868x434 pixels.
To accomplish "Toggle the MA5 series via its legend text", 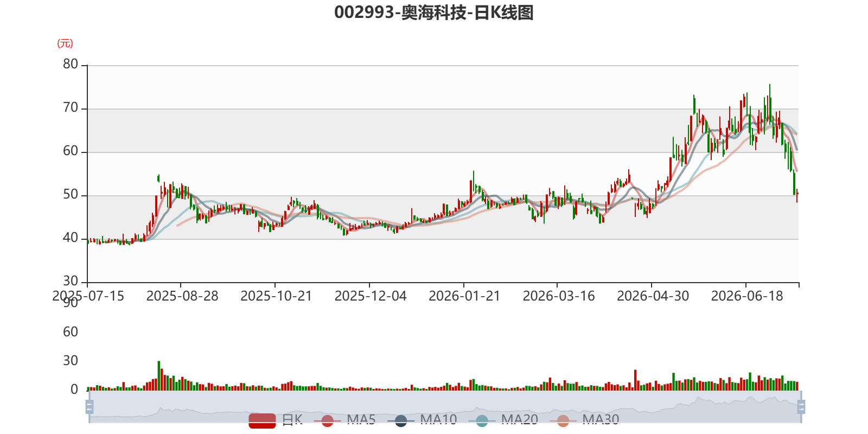I will (361, 419).
